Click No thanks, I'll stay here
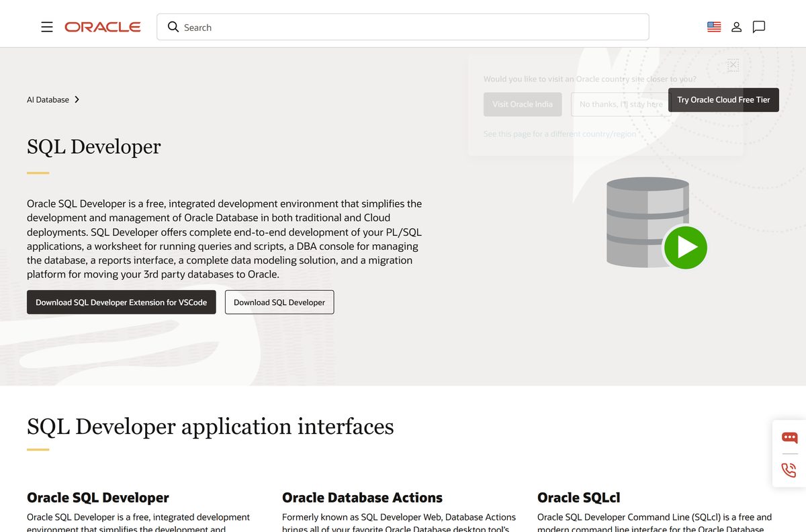 click(x=621, y=104)
